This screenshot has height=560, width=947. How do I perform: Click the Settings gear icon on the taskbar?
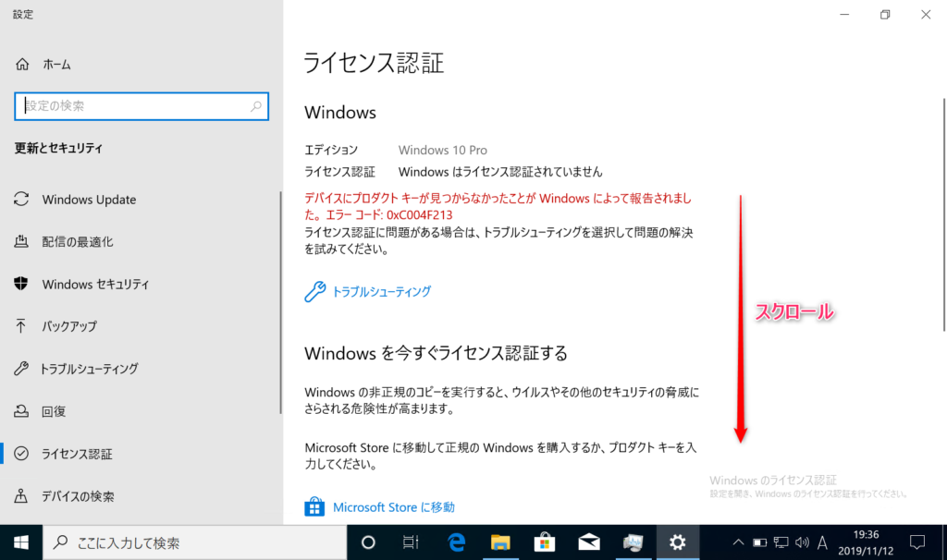pyautogui.click(x=678, y=542)
